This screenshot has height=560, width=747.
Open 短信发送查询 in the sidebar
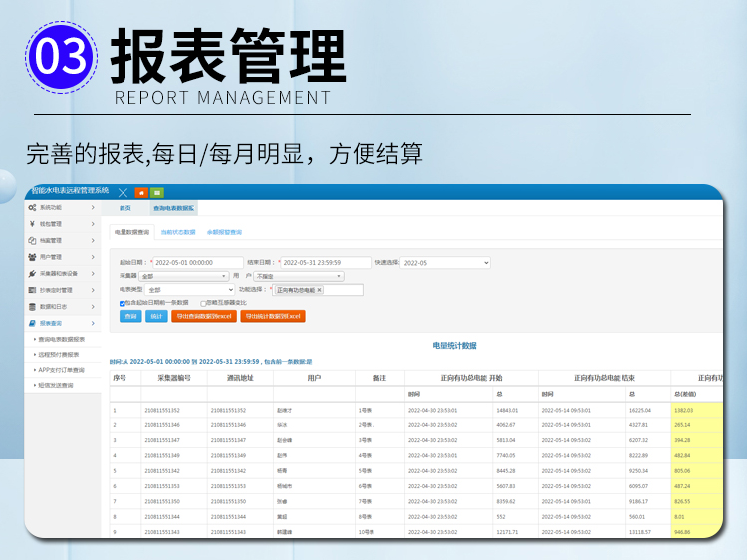tap(56, 385)
